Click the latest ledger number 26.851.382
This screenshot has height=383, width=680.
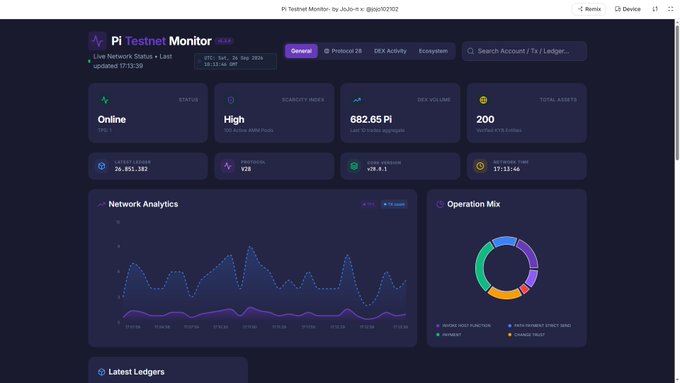[x=131, y=169]
